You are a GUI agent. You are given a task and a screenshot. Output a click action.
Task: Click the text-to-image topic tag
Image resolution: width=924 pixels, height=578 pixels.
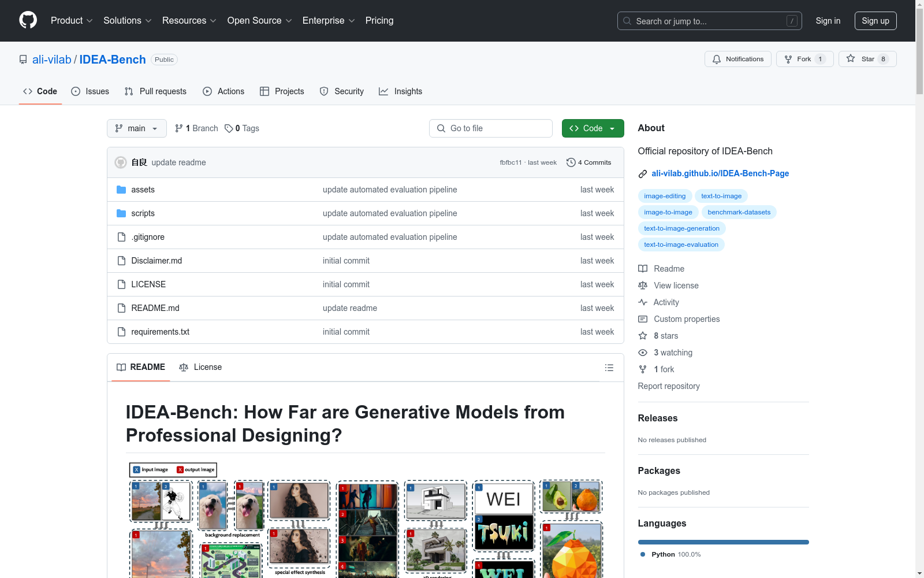click(x=721, y=196)
